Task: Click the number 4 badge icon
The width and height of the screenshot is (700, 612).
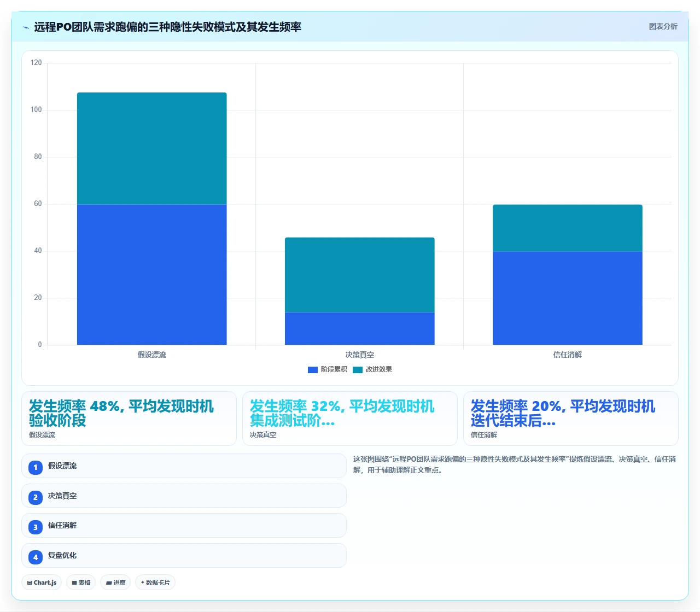Action: pyautogui.click(x=36, y=557)
